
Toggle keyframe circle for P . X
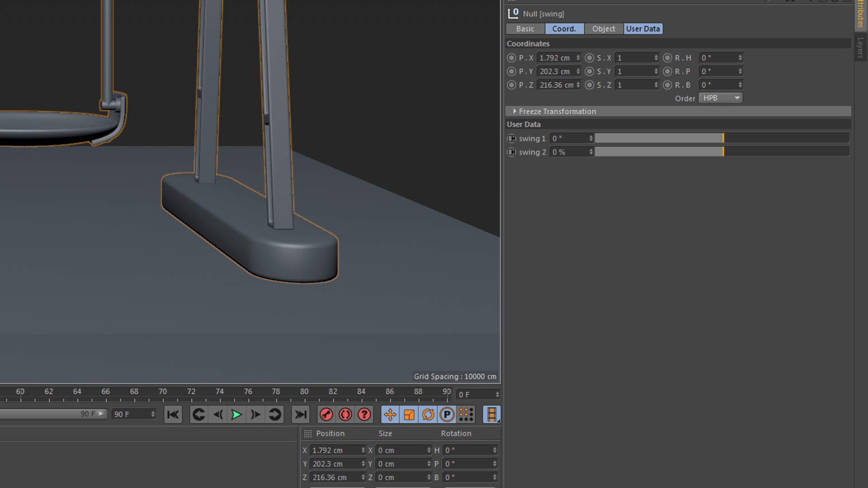[x=511, y=58]
